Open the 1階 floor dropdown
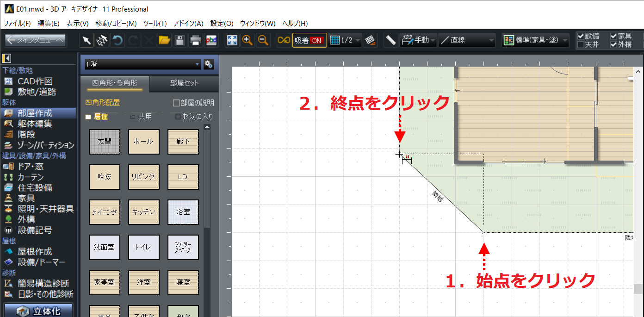The width and height of the screenshot is (644, 317). click(x=141, y=64)
